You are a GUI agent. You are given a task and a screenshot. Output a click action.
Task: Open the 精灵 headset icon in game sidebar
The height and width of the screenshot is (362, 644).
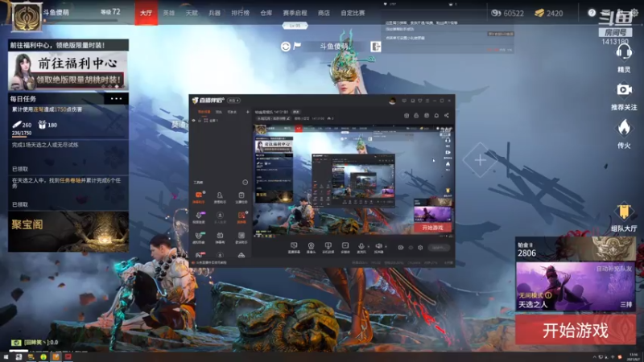point(623,53)
